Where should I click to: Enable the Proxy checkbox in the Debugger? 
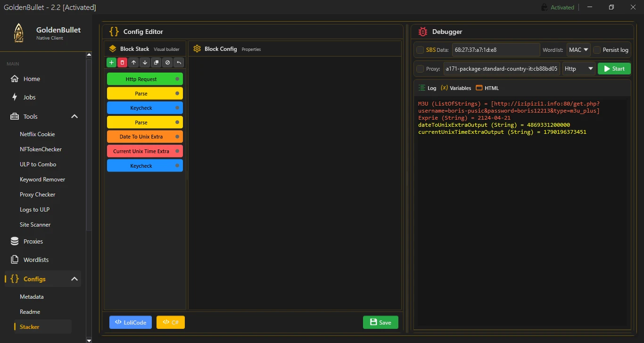420,69
